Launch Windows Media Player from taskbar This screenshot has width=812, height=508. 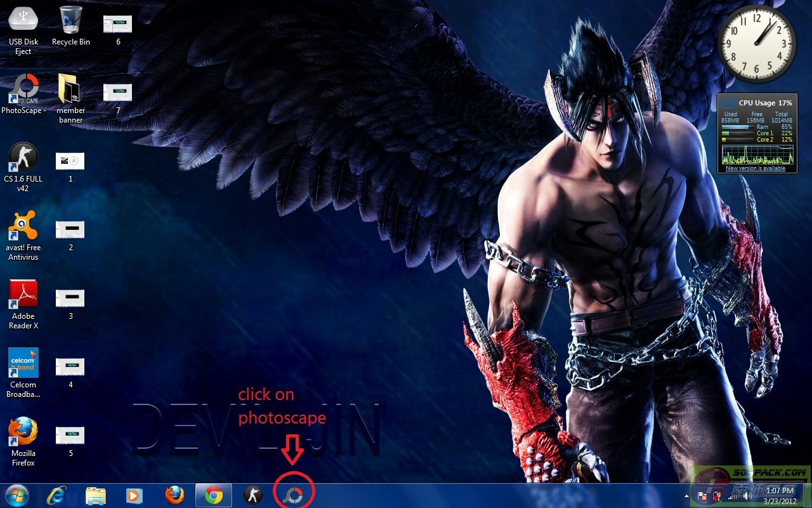click(x=134, y=495)
